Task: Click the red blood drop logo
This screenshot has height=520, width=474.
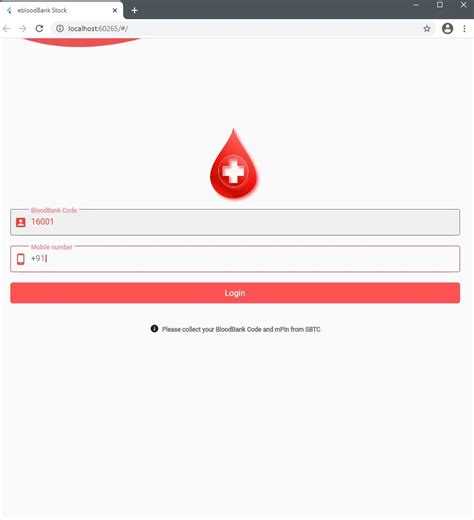Action: (x=234, y=164)
